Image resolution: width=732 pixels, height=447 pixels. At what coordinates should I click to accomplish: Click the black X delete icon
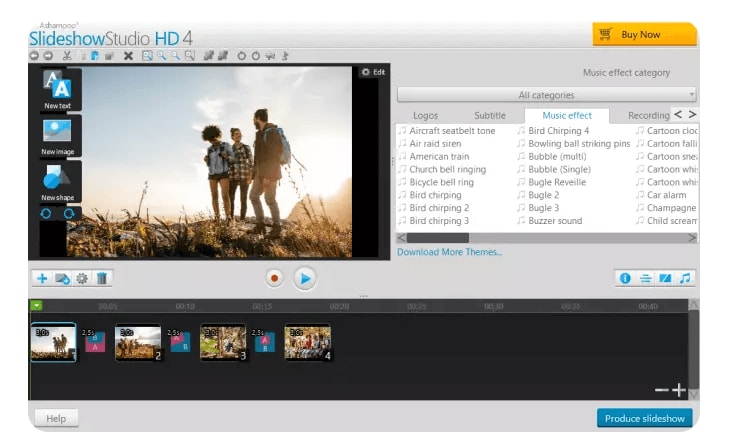click(128, 56)
